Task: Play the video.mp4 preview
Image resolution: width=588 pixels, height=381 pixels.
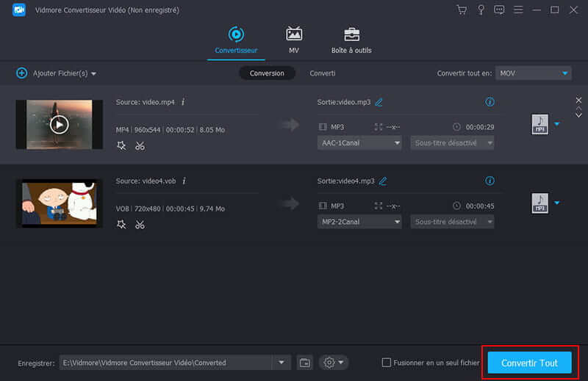Action: (x=60, y=125)
